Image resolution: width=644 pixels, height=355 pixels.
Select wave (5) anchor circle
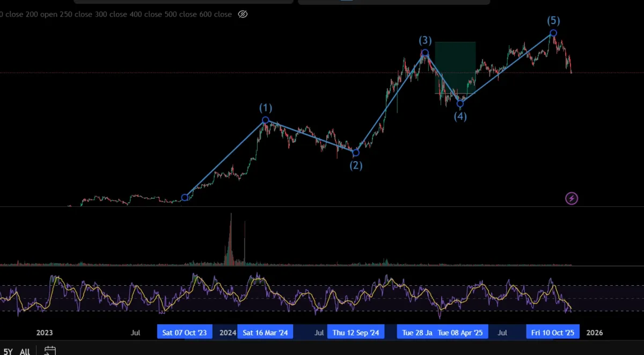click(553, 33)
